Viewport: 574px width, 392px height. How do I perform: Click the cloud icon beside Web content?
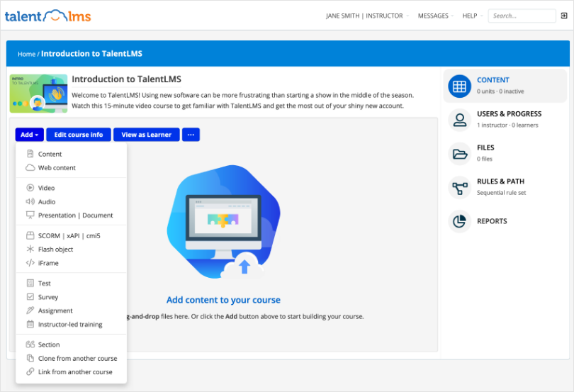(30, 167)
